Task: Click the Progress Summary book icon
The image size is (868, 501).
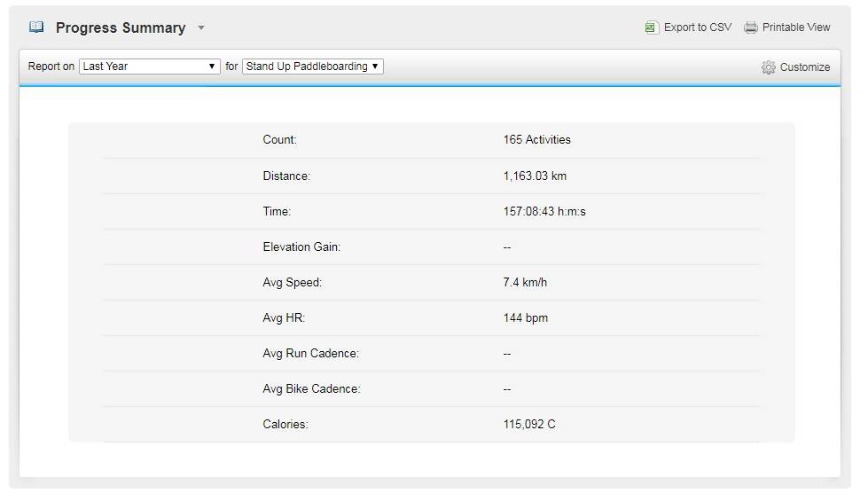Action: pos(36,27)
